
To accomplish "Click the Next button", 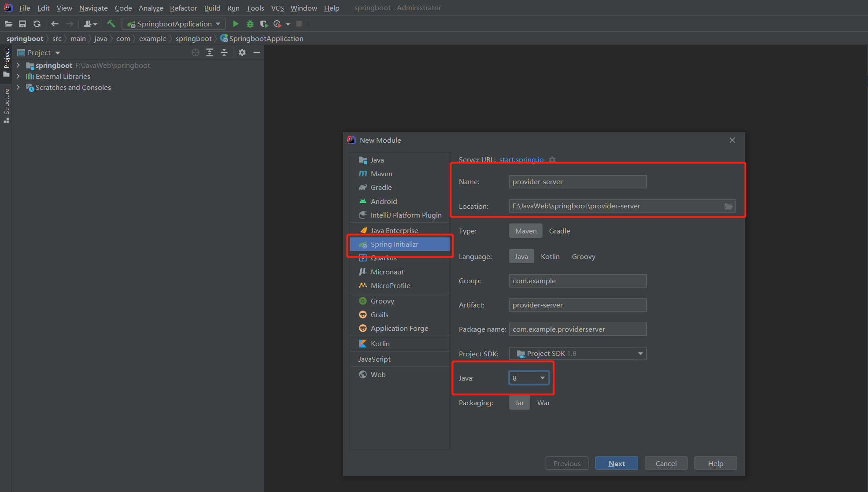I will [617, 463].
